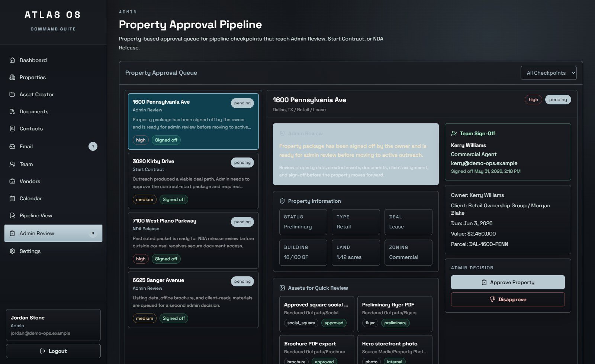Click the preliminary tag on flyer asset

coord(395,323)
